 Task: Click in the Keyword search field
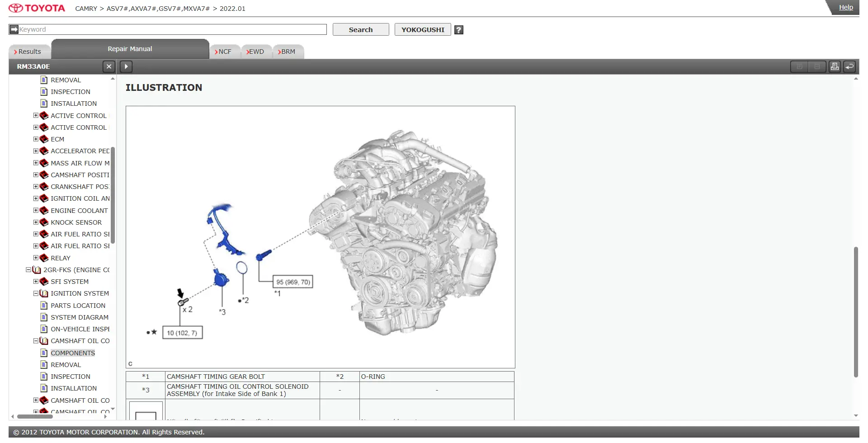pos(168,29)
